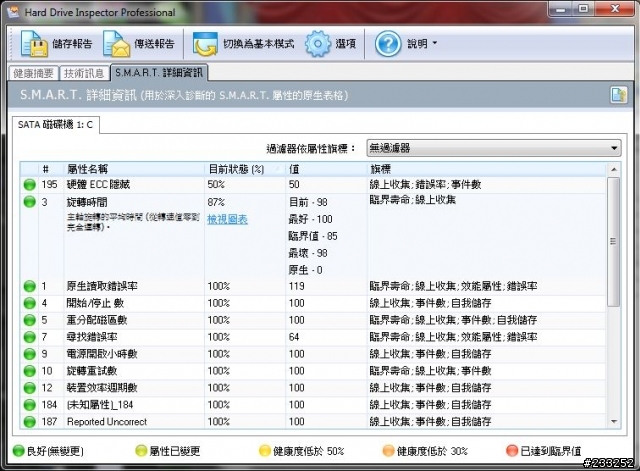This screenshot has height=471, width=640.
Task: Open the 無過濾器 filter dropdown
Action: pos(494,148)
